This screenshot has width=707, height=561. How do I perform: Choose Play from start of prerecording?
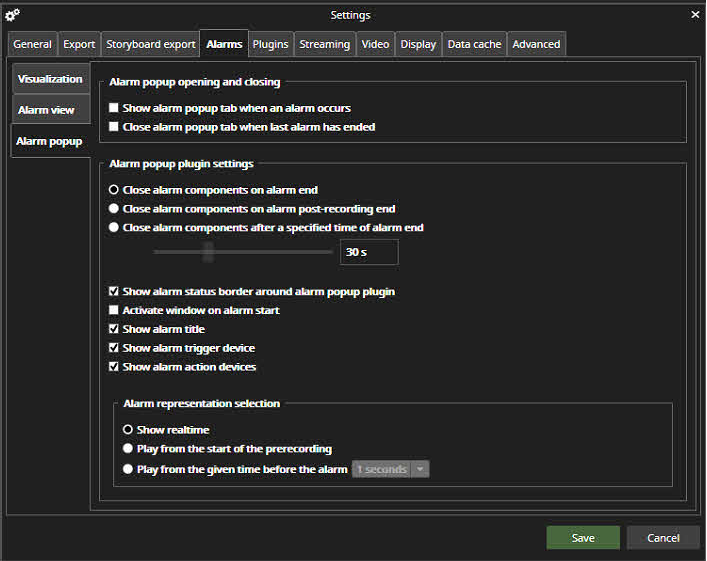click(128, 449)
